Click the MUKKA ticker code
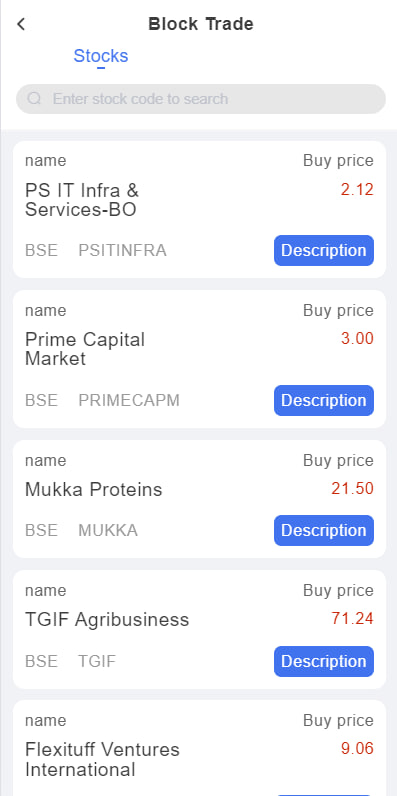The height and width of the screenshot is (796, 397). (x=108, y=530)
